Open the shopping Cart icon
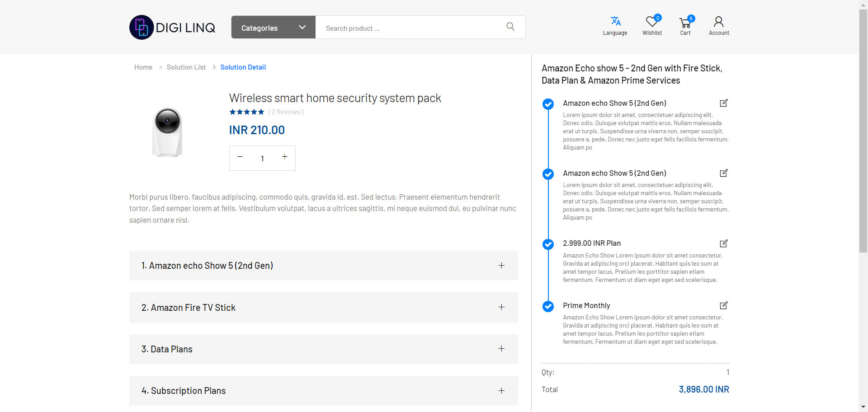This screenshot has height=412, width=868. (x=685, y=22)
